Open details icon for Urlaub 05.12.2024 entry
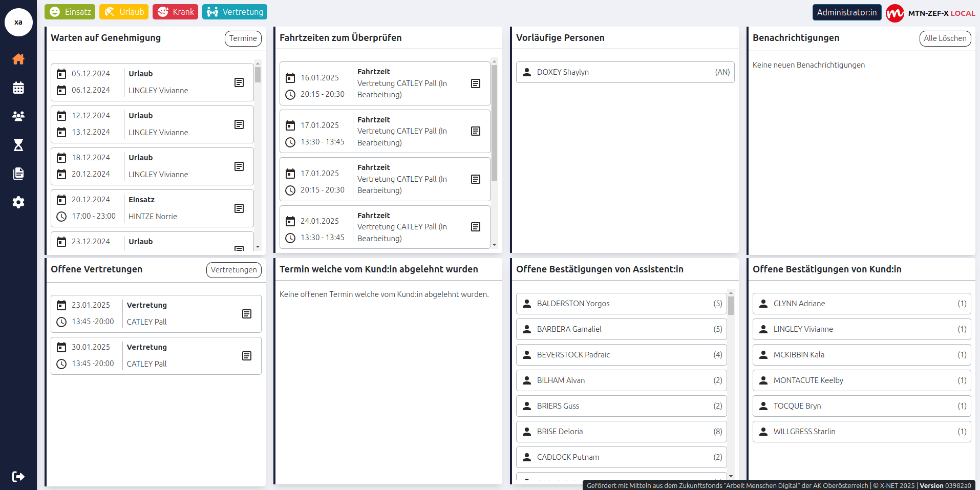This screenshot has width=980, height=490. (x=239, y=82)
